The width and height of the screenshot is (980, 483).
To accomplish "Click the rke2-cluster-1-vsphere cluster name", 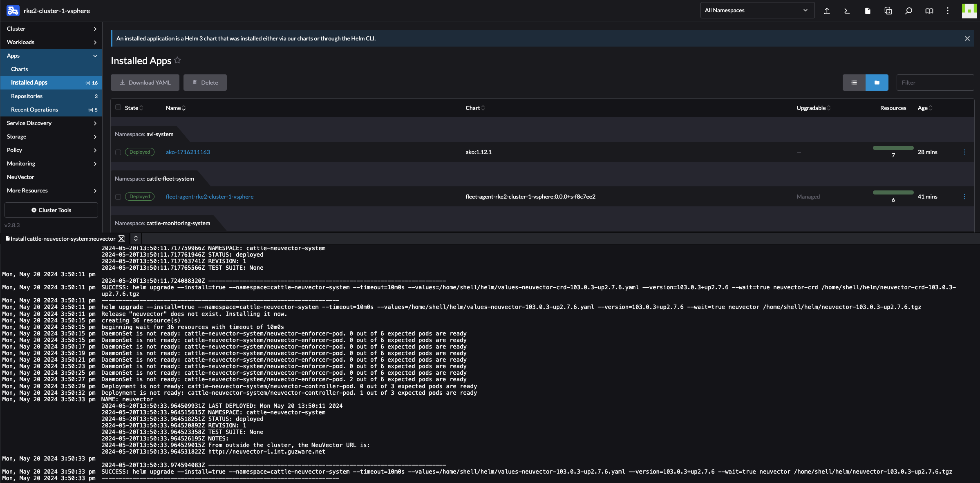I will 57,11.
